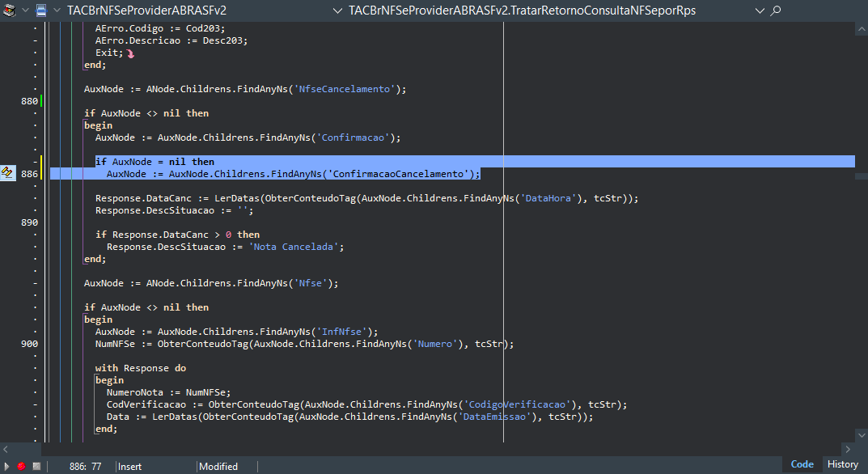Image resolution: width=868 pixels, height=474 pixels.
Task: Click the 'NumNFSe := ObterConteudoTag' line start
Action: (x=173, y=344)
